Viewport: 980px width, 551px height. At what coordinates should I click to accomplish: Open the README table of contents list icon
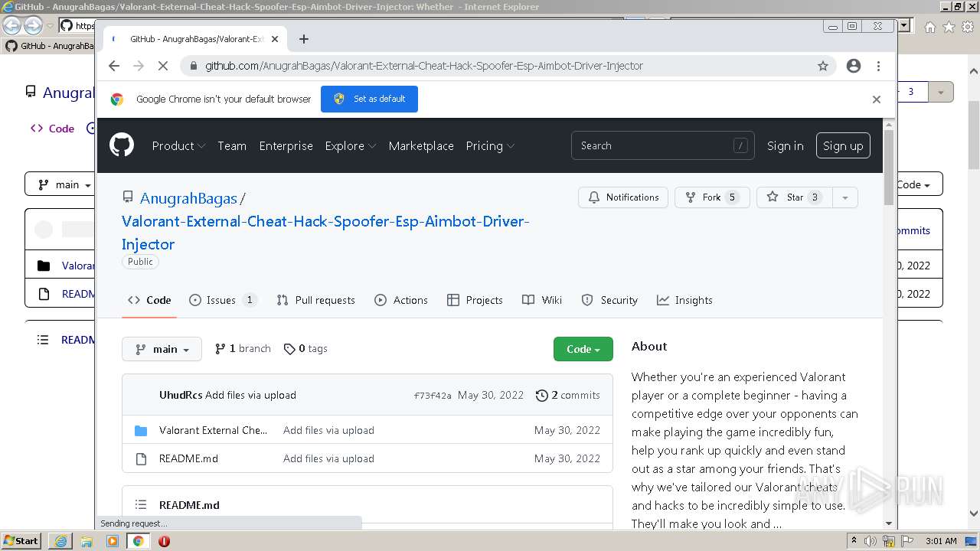[141, 504]
